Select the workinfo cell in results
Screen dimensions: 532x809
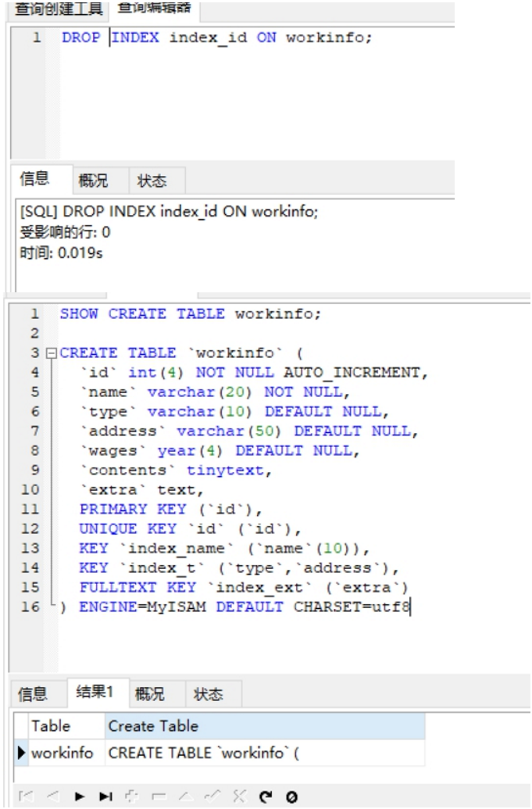(66, 753)
